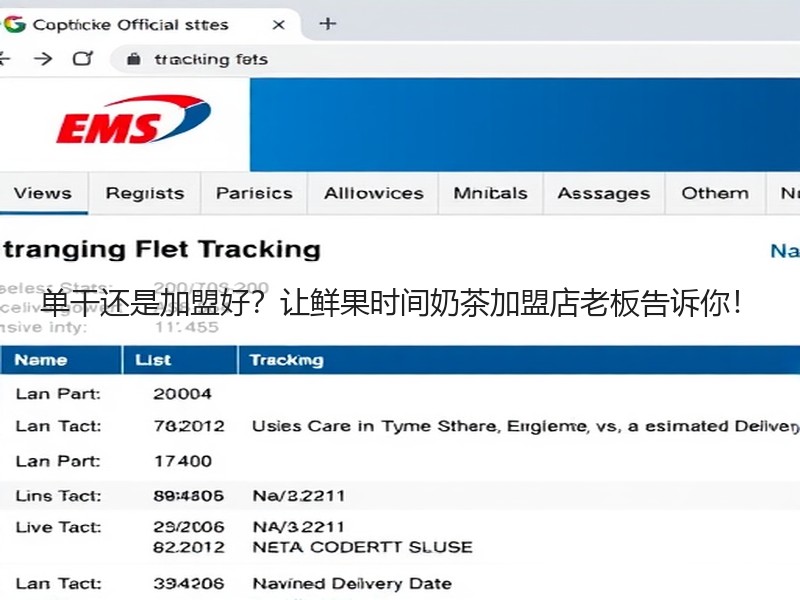Click the Google favicon on the tab
This screenshot has height=600, width=800.
14,24
